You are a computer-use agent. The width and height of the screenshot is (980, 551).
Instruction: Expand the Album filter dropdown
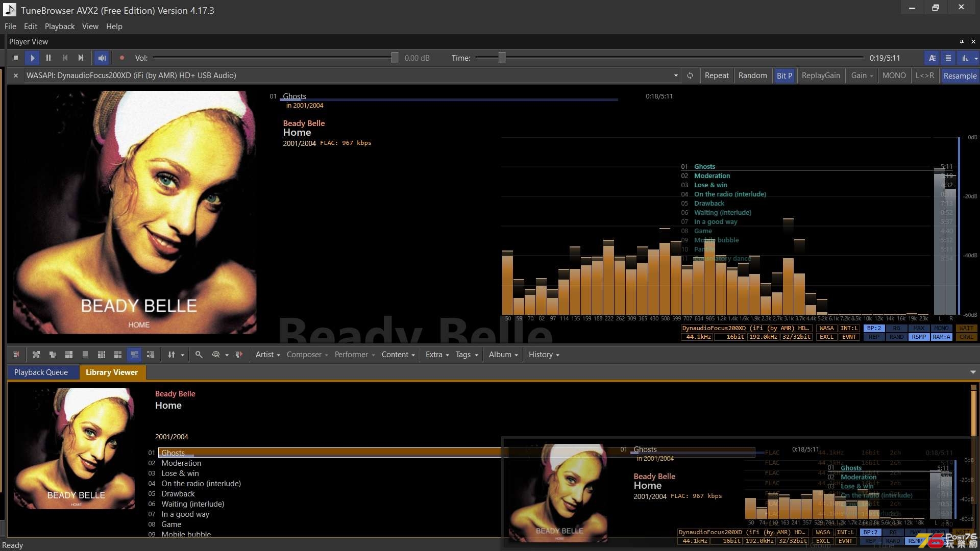[x=503, y=355]
